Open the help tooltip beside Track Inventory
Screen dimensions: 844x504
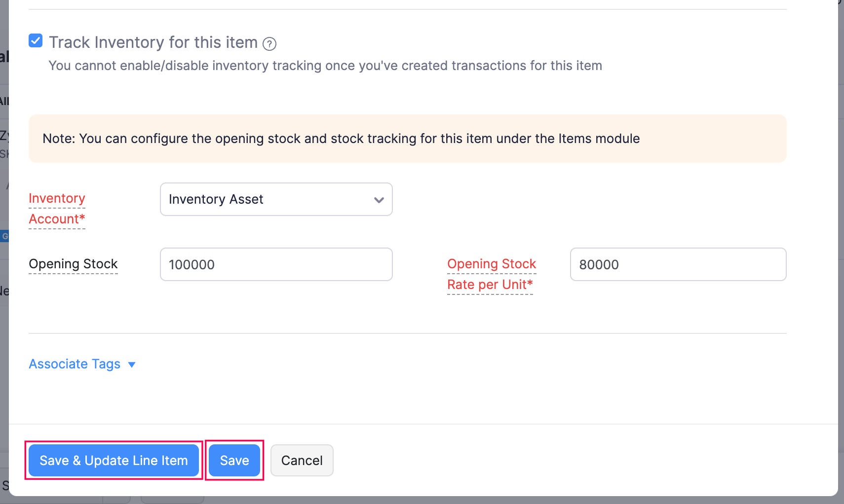tap(269, 44)
